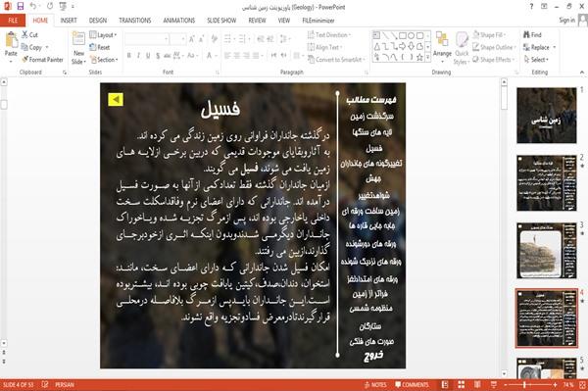The width and height of the screenshot is (588, 391).
Task: Click the Save icon in quick access toolbar
Action: tap(21, 7)
